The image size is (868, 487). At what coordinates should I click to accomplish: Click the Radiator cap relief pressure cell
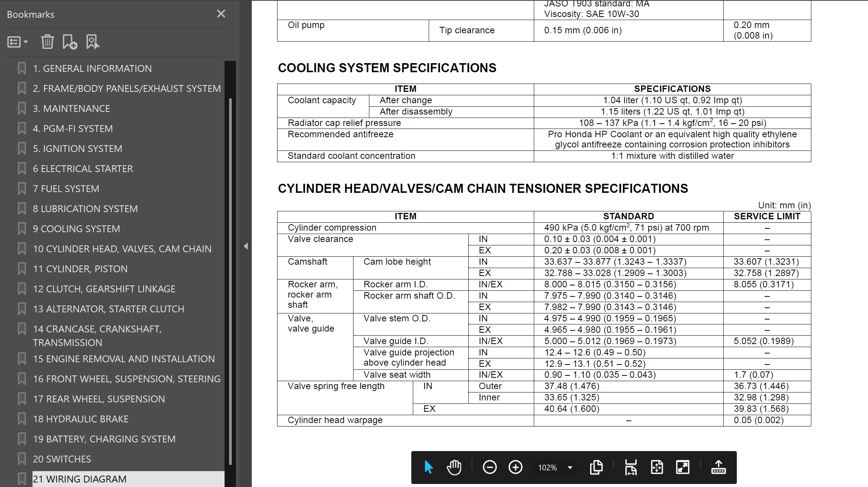(405, 123)
